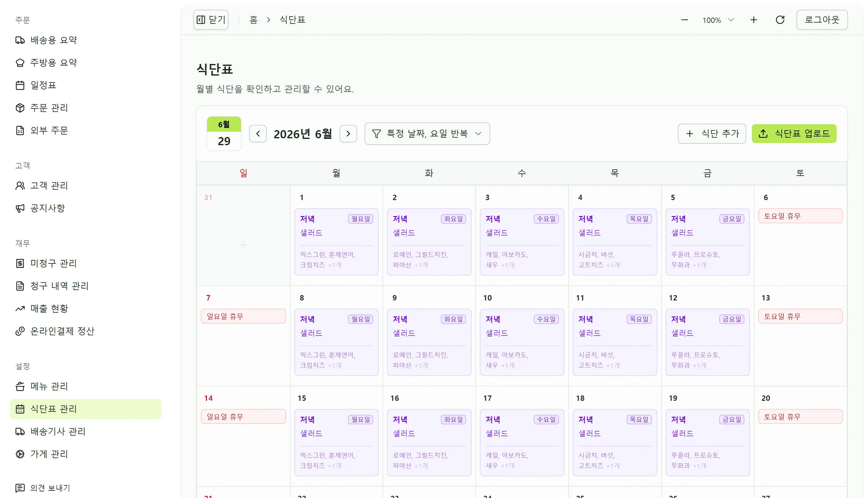Open the June 1 저녁 샐러드 meal card
Viewport: 868px width, 498px height.
(x=336, y=242)
